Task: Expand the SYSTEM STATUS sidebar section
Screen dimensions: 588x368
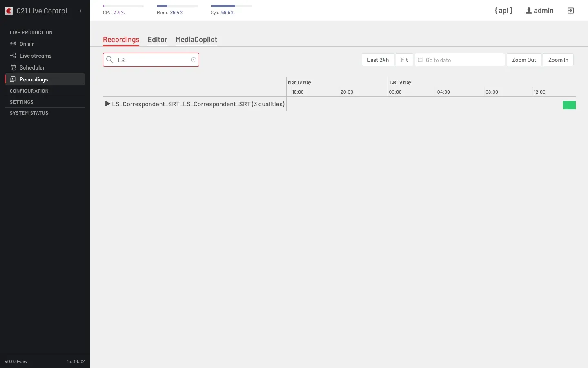Action: [45, 113]
